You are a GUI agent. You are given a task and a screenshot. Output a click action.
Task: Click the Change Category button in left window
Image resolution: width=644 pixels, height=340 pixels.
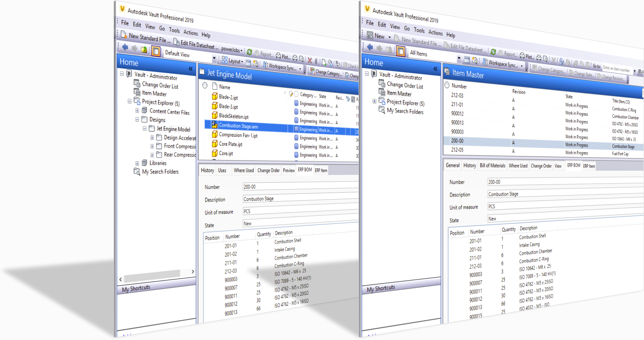tap(326, 72)
